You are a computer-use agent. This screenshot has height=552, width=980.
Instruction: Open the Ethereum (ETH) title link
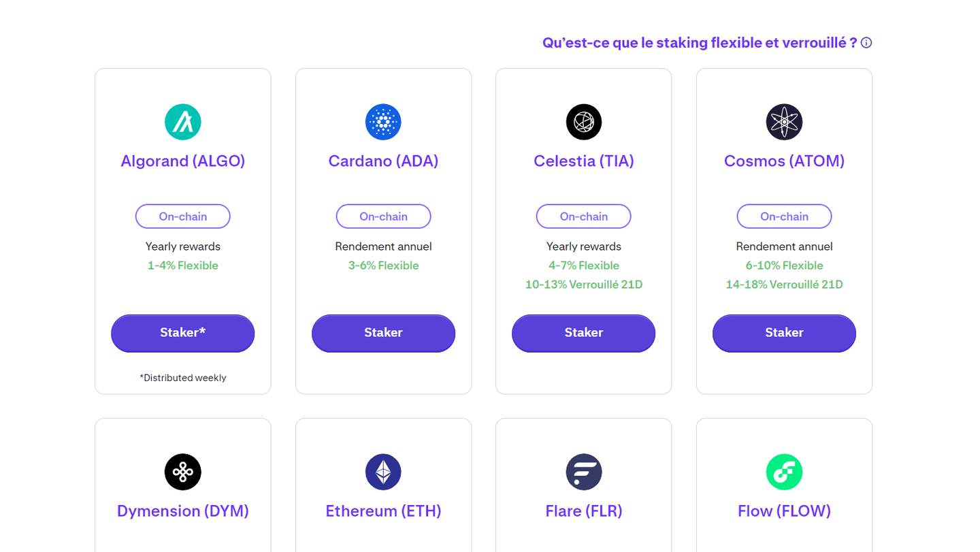coord(383,511)
